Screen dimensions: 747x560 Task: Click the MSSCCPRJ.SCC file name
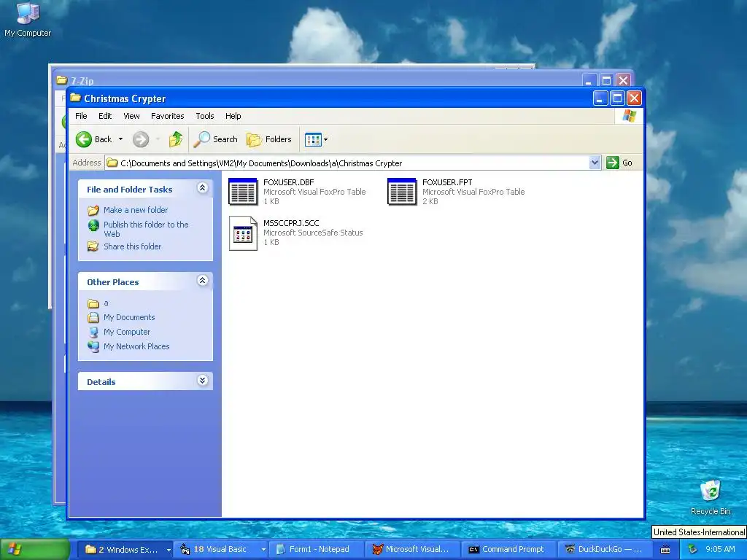[291, 223]
